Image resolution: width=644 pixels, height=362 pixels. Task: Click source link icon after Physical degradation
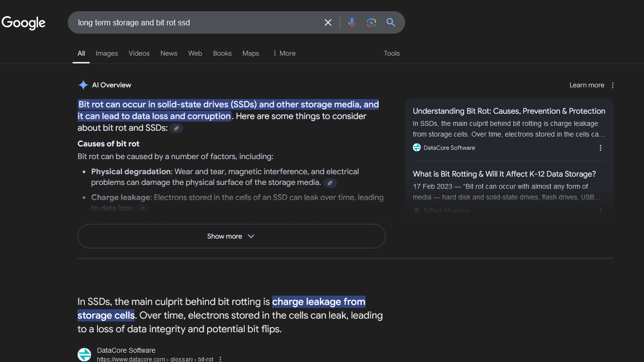pos(330,183)
